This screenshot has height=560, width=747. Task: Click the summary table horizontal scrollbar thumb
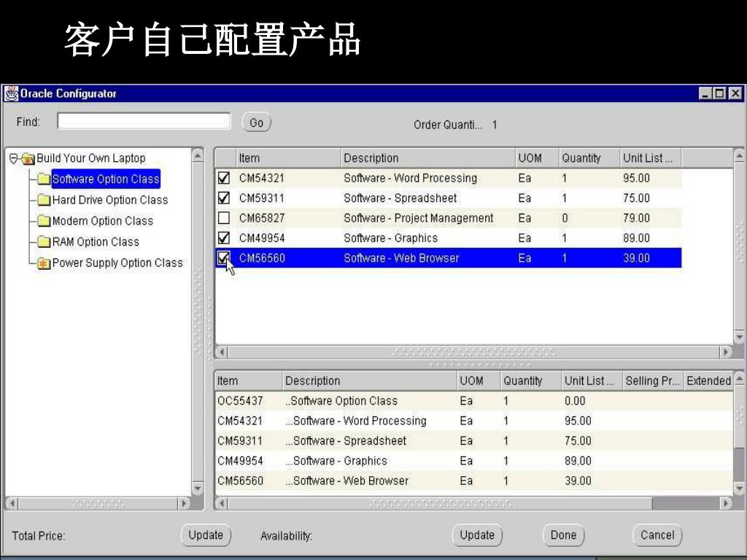(440, 503)
